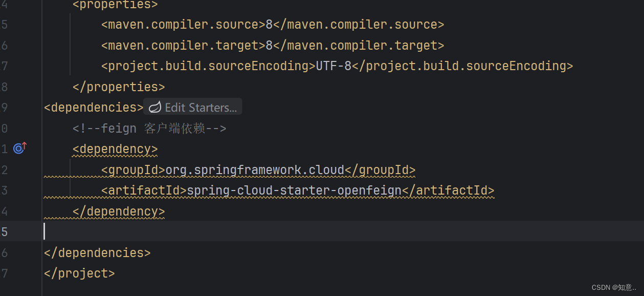Click the artifactId spring-cloud-starter-openfeign text
Viewport: 644px width, 296px height.
coord(294,190)
